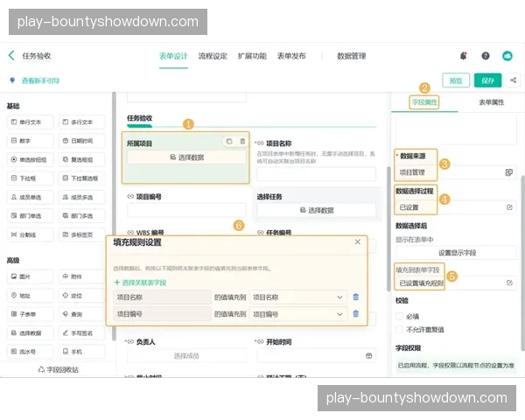Image resolution: width=525 pixels, height=420 pixels.
Task: Switch to 扩展功能 tab
Action: pos(252,56)
